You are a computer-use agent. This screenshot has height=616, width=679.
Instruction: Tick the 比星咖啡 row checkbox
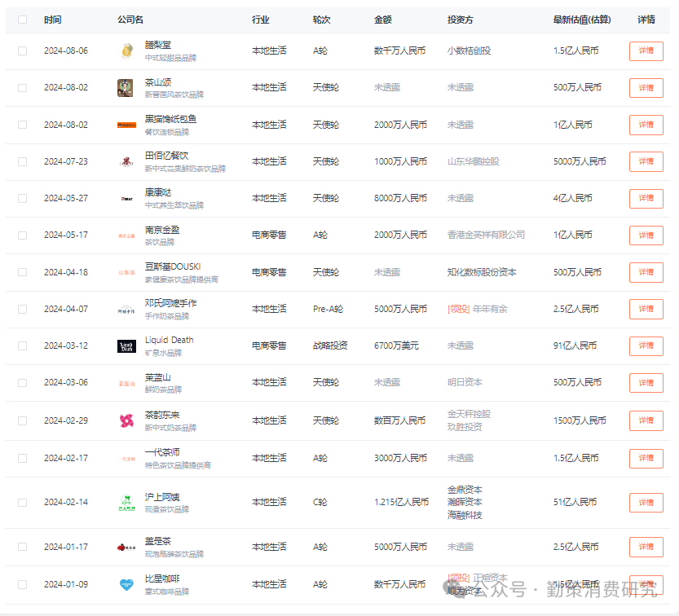[23, 585]
